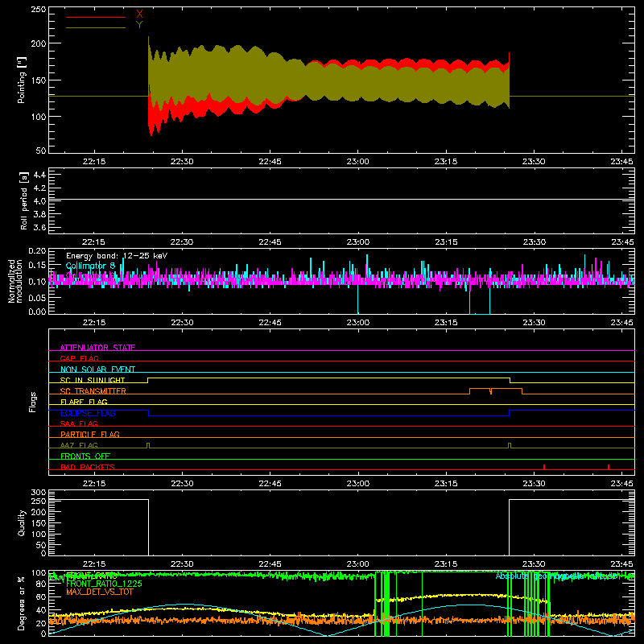Click the GAP_FLAG label
The height and width of the screenshot is (644, 644).
point(79,358)
